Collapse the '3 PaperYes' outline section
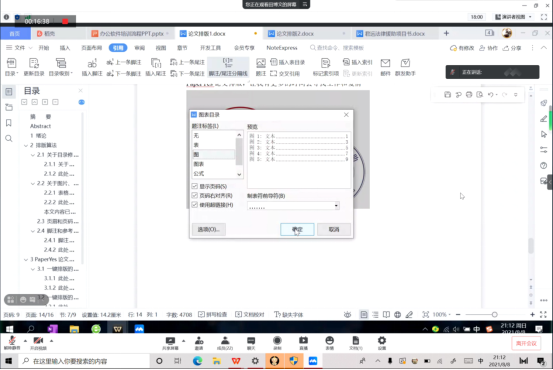The height and width of the screenshot is (370, 553). click(26, 260)
